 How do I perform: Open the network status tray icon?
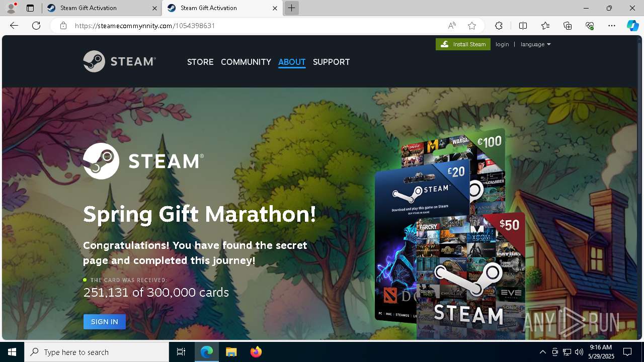pos(567,352)
